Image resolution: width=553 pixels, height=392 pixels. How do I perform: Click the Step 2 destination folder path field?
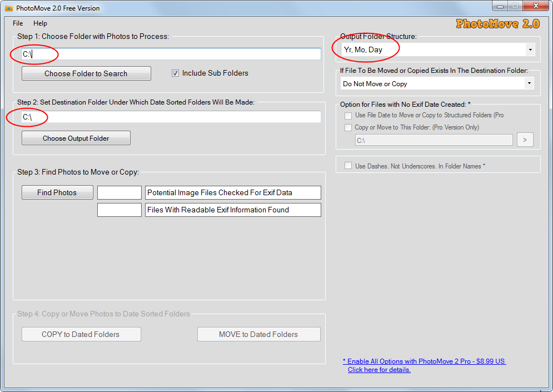[x=171, y=117]
